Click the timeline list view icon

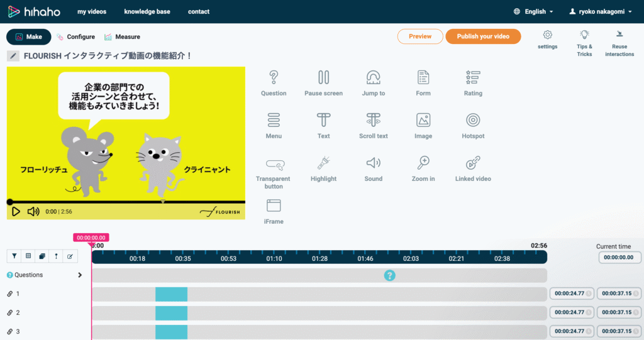pyautogui.click(x=28, y=256)
